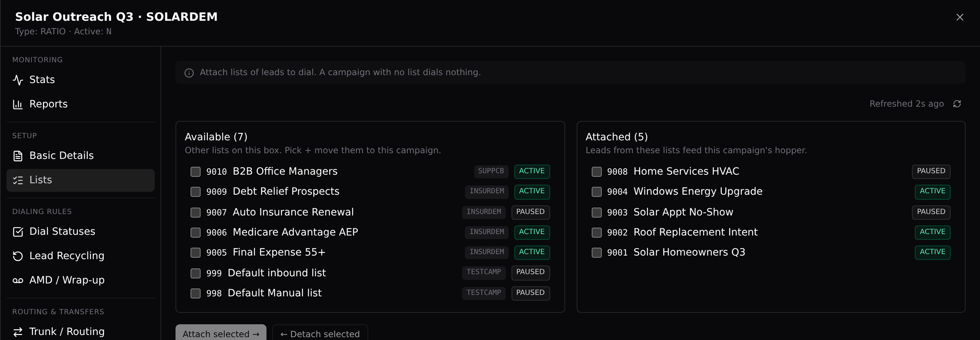This screenshot has width=980, height=340.
Task: Click the Detach selected button
Action: tap(320, 333)
